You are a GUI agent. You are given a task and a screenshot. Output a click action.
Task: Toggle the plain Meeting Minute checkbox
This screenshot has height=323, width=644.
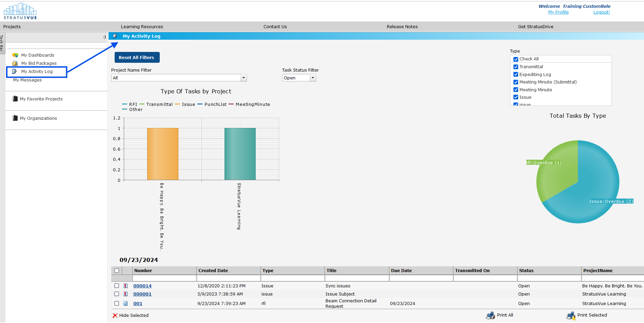(516, 90)
